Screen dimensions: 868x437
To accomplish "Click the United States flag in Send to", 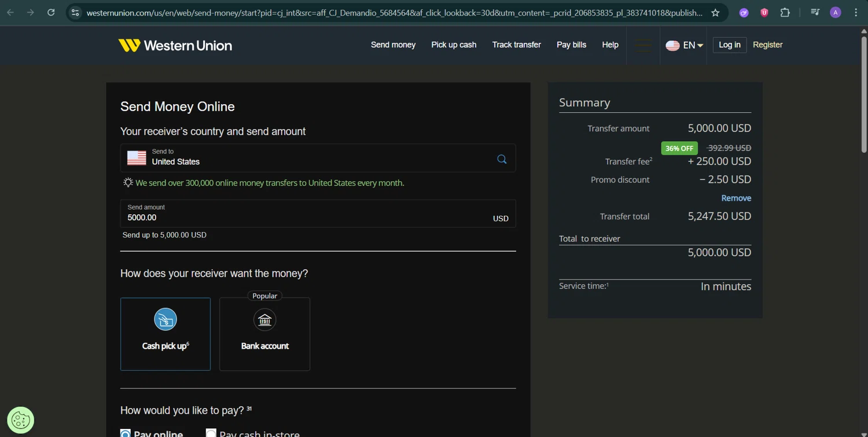I will (x=137, y=158).
